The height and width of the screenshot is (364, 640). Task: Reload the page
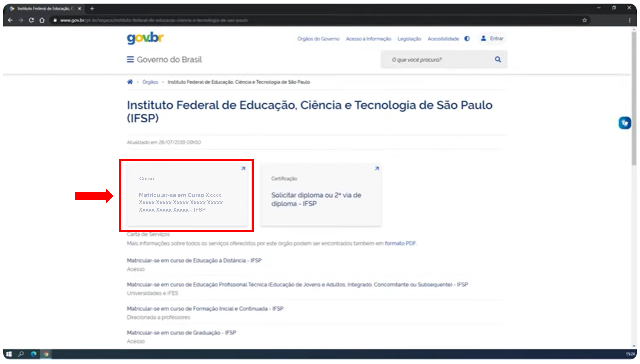pos(31,20)
